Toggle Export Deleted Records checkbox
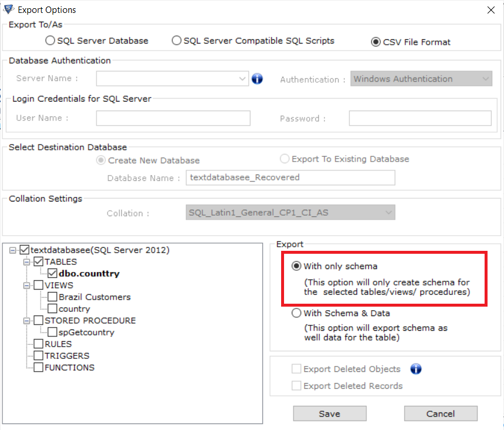The image size is (504, 430). point(296,385)
